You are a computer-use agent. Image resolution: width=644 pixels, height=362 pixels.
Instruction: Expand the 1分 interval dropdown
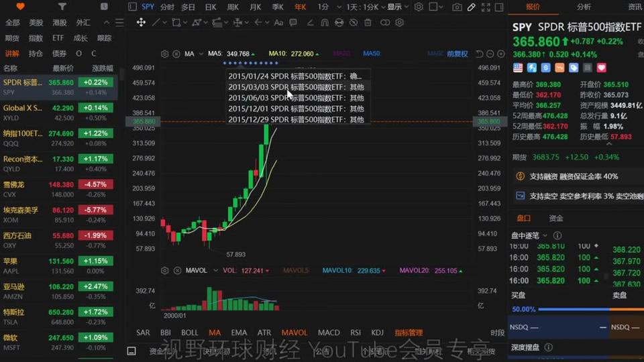[x=339, y=7]
